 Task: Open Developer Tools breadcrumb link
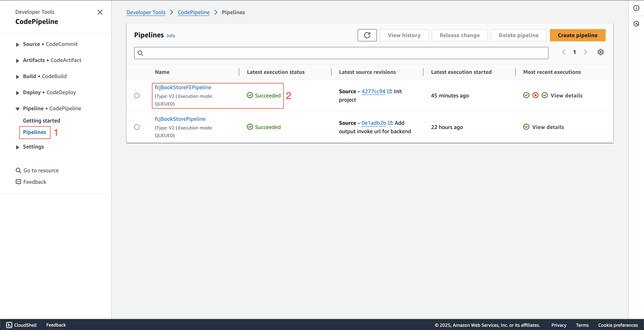tap(146, 12)
